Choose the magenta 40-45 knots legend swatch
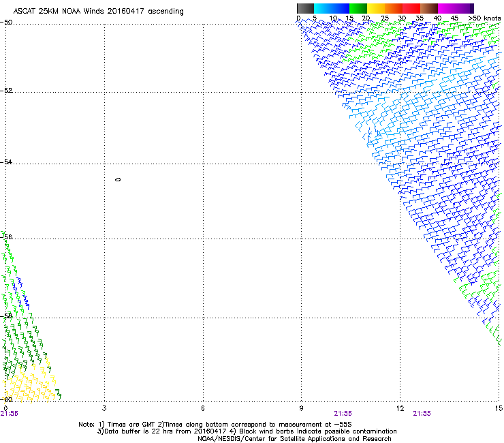The height and width of the screenshot is (443, 504). coord(447,8)
